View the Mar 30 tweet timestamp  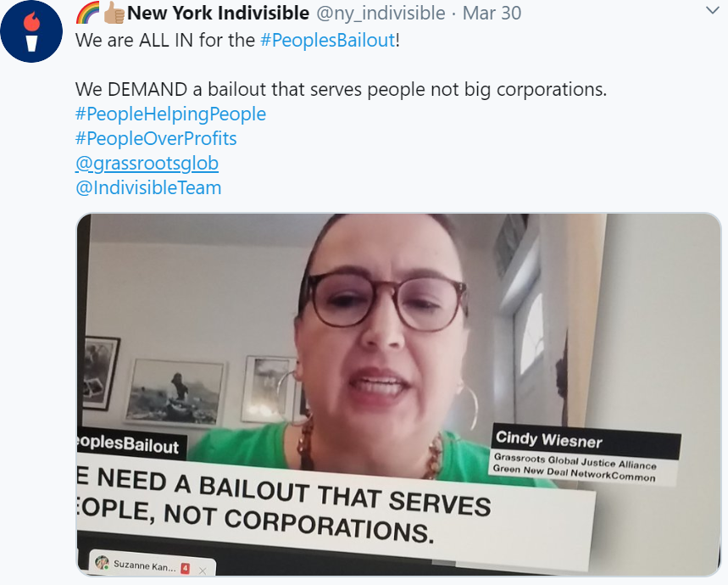click(492, 13)
